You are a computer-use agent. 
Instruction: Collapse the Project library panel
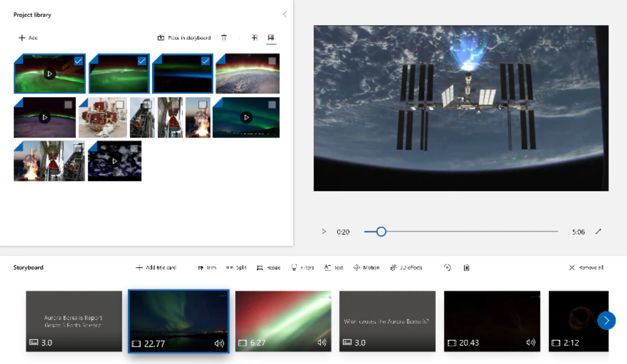click(285, 14)
